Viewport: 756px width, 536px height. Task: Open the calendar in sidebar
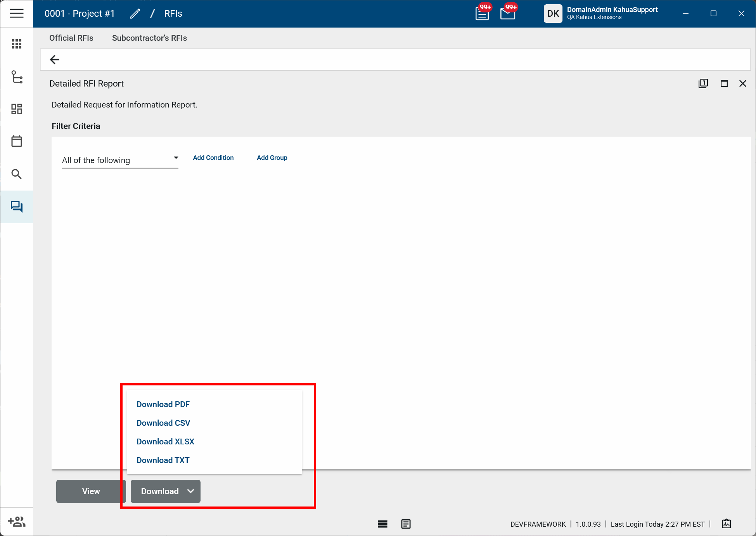16,141
